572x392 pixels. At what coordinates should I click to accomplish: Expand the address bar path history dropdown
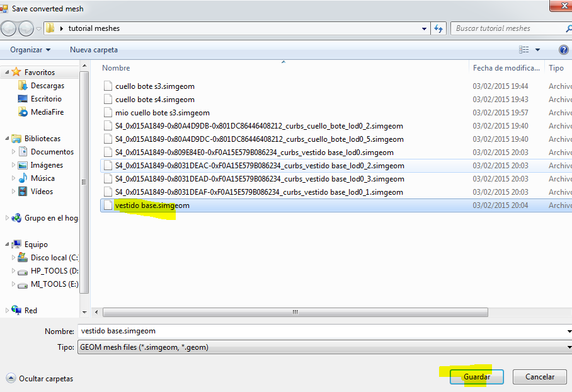point(424,28)
